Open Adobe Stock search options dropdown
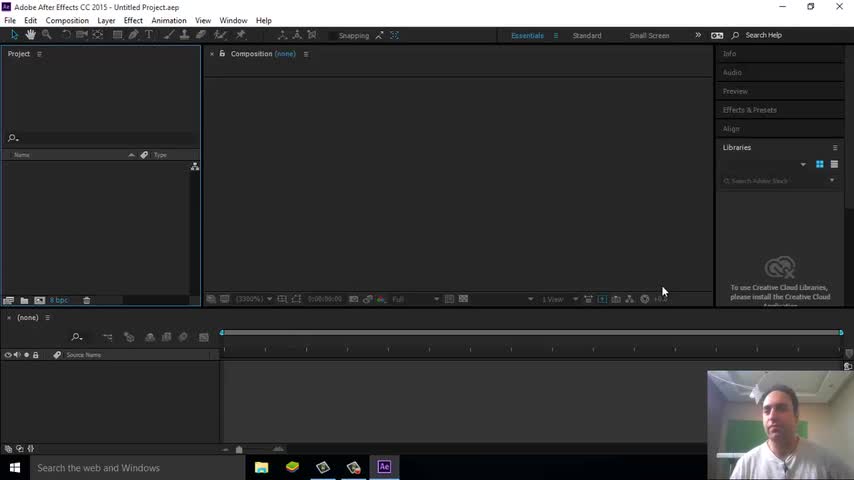 832,180
